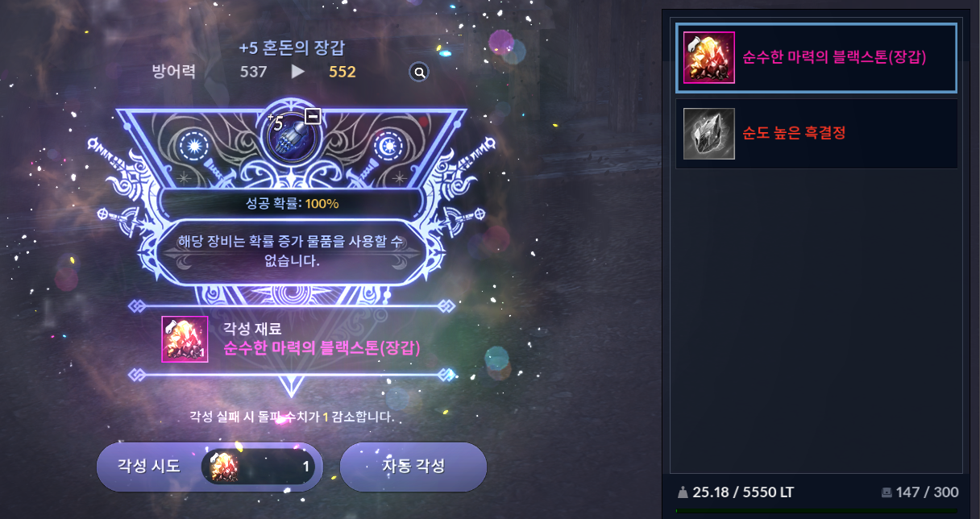The height and width of the screenshot is (519, 980).
Task: Click the empty area below the material list
Action: tap(816, 322)
